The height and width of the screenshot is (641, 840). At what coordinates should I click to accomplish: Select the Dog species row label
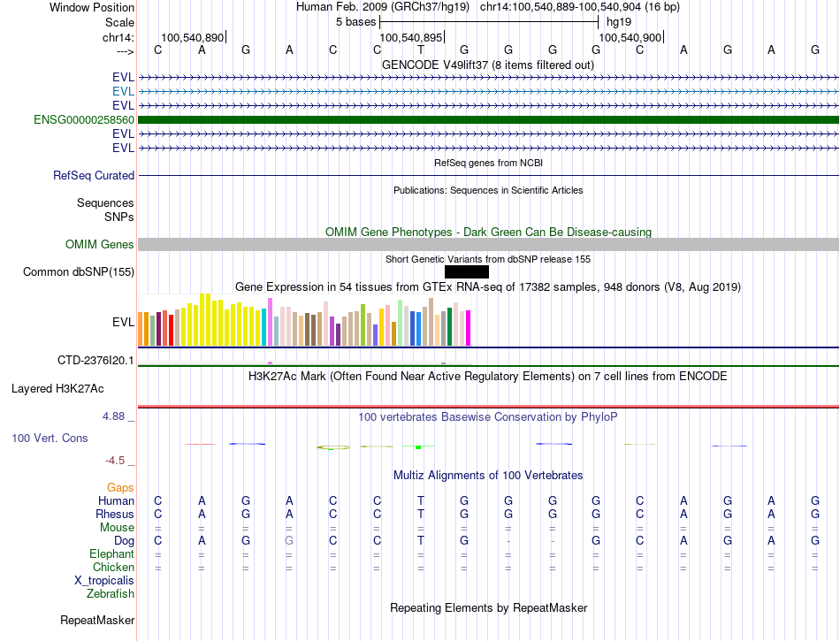125,541
